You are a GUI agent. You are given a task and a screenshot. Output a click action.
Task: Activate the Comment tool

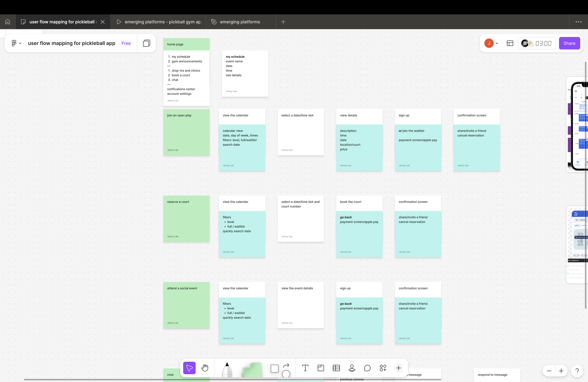pyautogui.click(x=367, y=368)
